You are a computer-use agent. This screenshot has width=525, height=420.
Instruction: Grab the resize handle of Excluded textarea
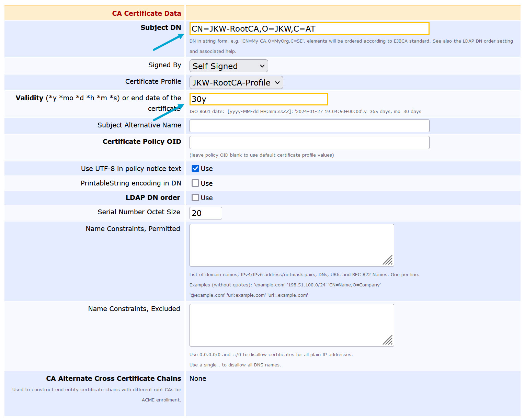388,340
